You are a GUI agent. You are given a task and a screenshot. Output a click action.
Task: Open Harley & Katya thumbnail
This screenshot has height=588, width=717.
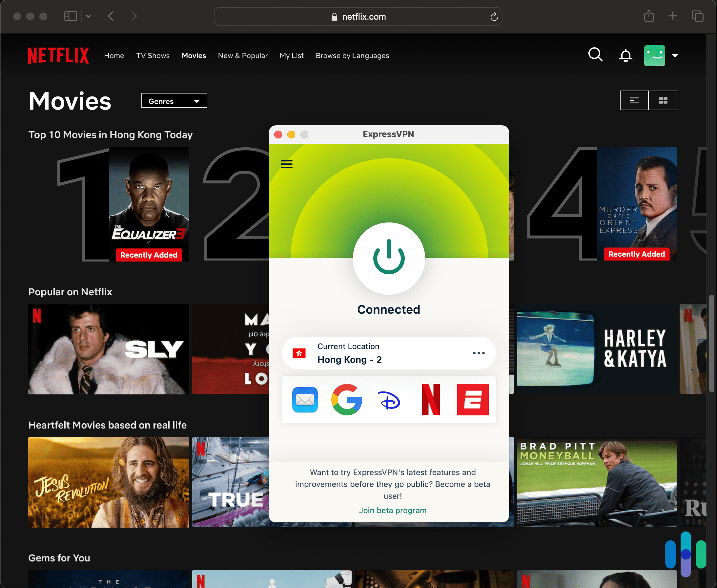point(597,349)
